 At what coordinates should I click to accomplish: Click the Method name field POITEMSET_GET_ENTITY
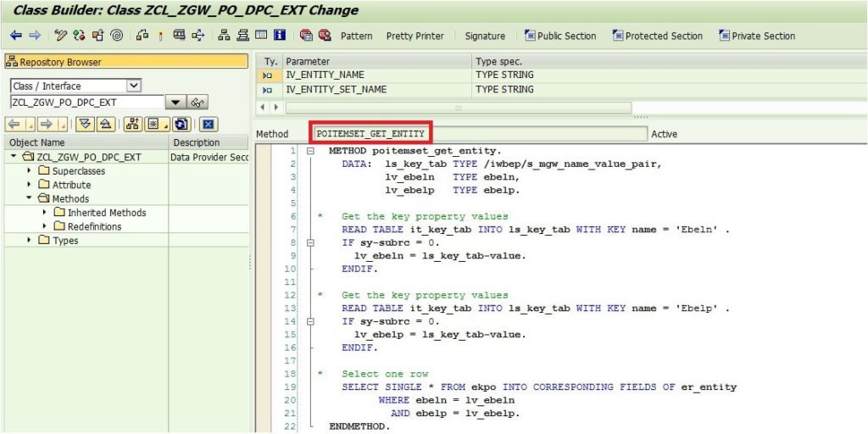(480, 133)
